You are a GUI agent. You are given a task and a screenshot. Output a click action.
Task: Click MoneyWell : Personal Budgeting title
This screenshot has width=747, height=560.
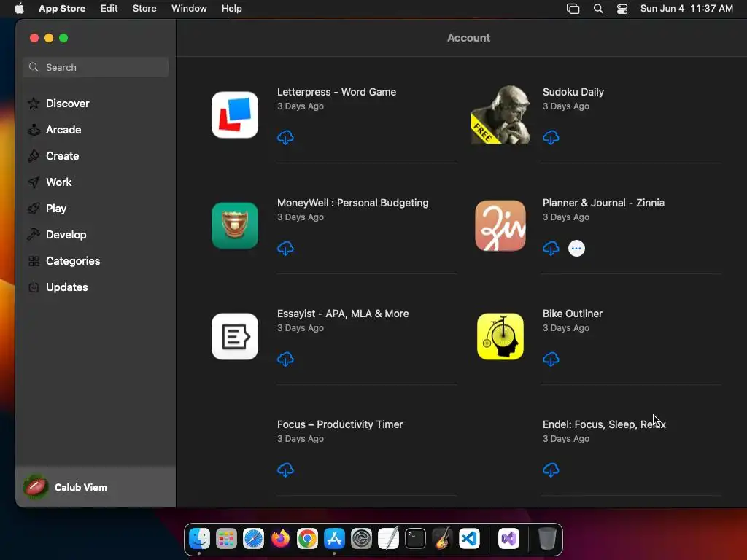(353, 203)
